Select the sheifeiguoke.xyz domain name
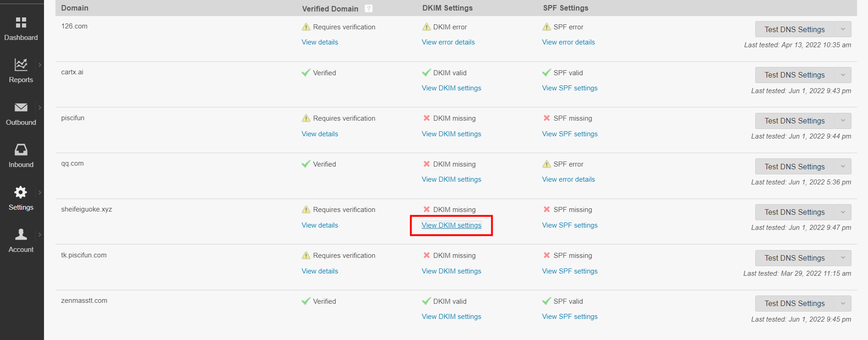 pos(87,209)
